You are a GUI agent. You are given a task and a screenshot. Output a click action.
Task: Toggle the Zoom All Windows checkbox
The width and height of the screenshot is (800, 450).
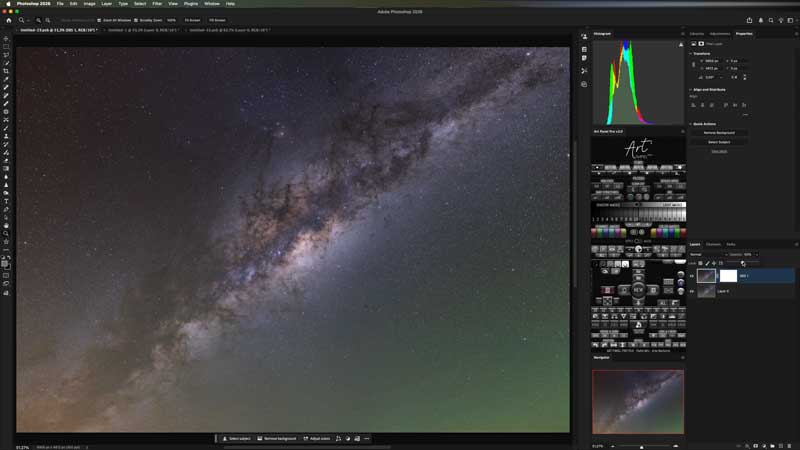pyautogui.click(x=100, y=20)
